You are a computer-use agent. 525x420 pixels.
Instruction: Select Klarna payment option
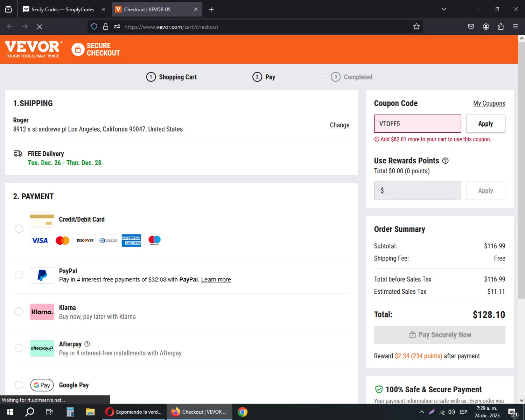pos(19,311)
